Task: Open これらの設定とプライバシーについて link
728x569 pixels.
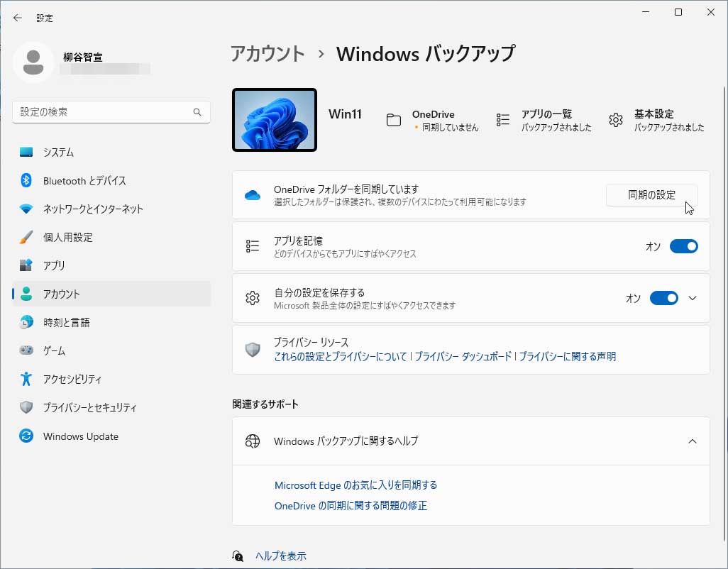Action: coord(341,356)
